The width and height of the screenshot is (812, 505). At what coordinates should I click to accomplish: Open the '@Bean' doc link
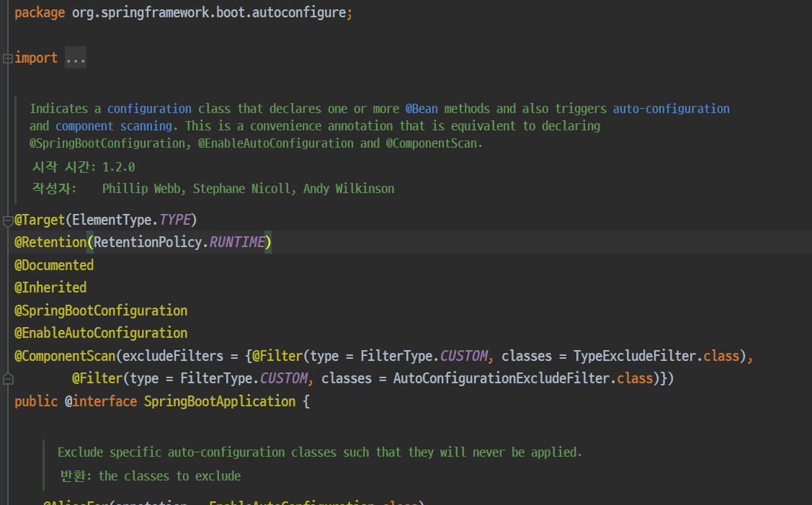coord(421,109)
